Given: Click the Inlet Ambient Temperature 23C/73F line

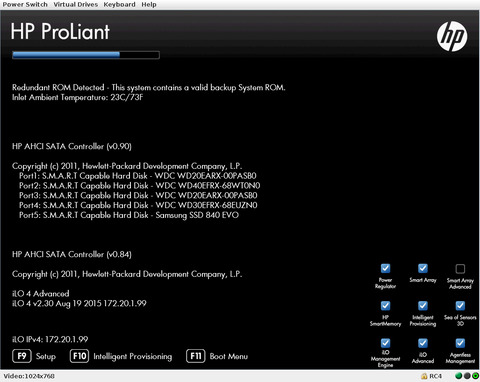Looking at the screenshot, I should click(x=77, y=97).
